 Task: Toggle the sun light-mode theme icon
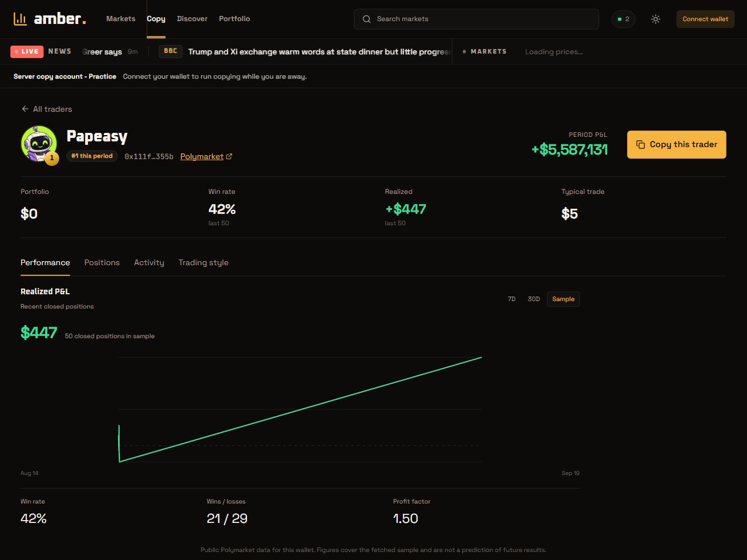[656, 19]
